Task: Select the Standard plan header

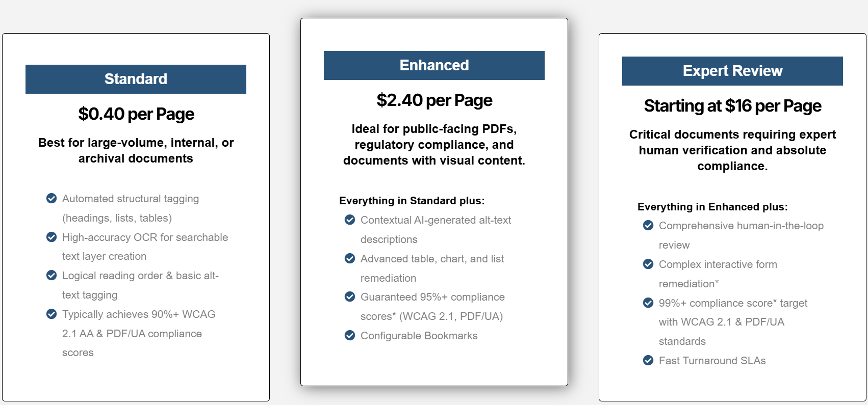Action: [x=136, y=79]
